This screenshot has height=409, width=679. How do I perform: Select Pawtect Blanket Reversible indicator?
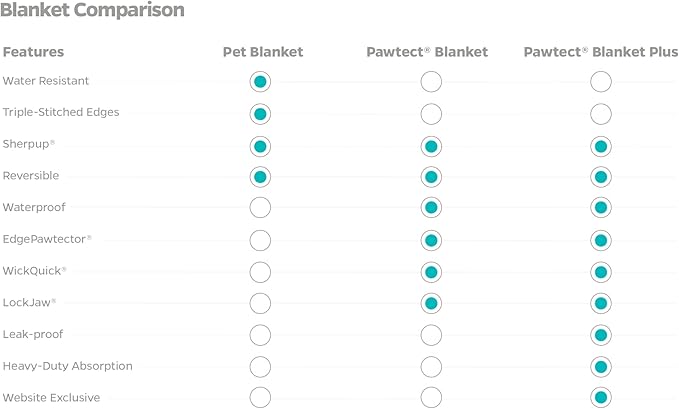[431, 177]
